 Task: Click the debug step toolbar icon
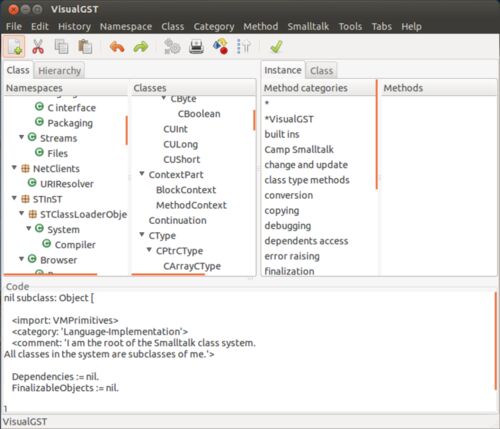point(244,46)
